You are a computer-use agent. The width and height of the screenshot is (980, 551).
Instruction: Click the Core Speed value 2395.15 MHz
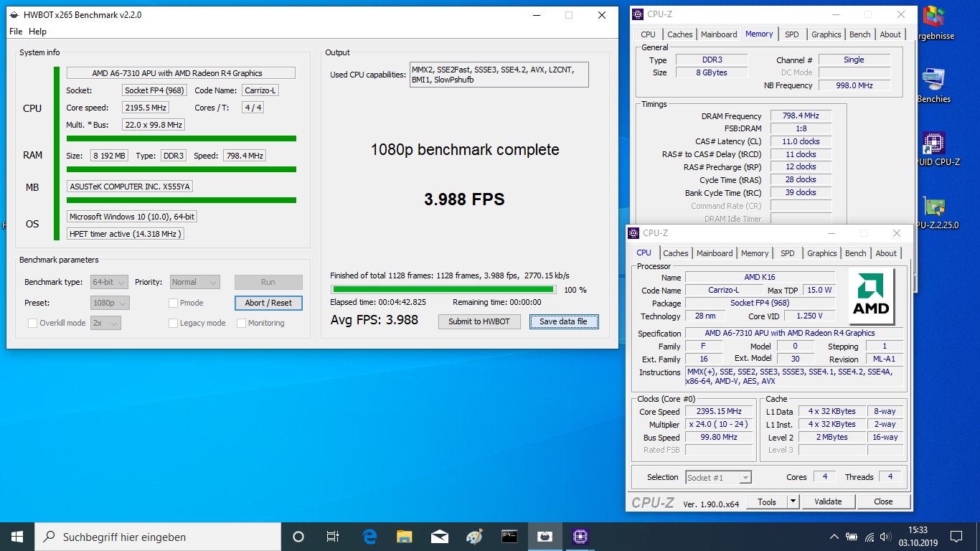(x=719, y=411)
